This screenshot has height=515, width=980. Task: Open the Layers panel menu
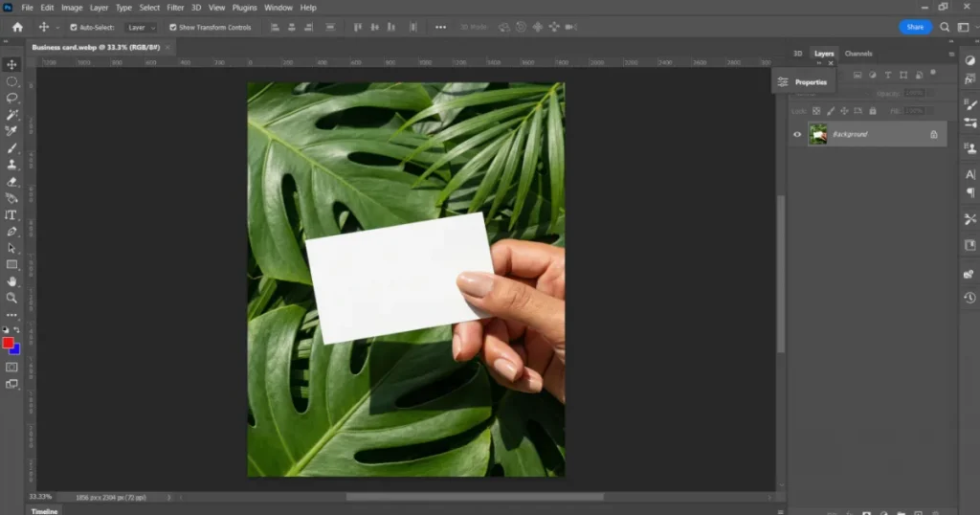[951, 54]
